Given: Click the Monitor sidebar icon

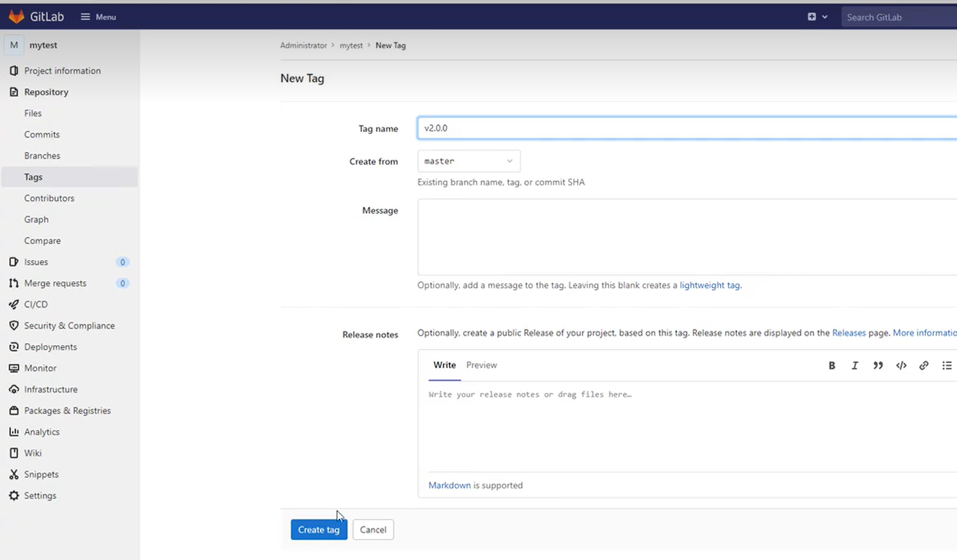Looking at the screenshot, I should point(14,368).
